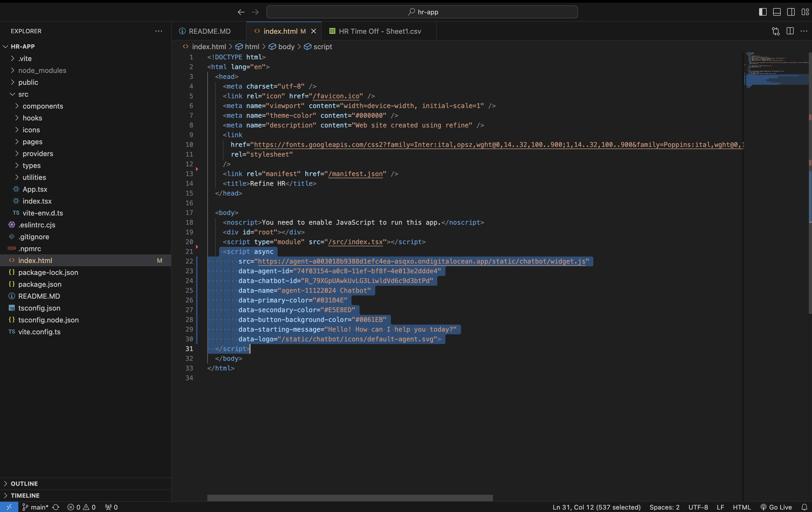Select index.html in Explorer
This screenshot has height=512, width=812.
click(x=86, y=260)
